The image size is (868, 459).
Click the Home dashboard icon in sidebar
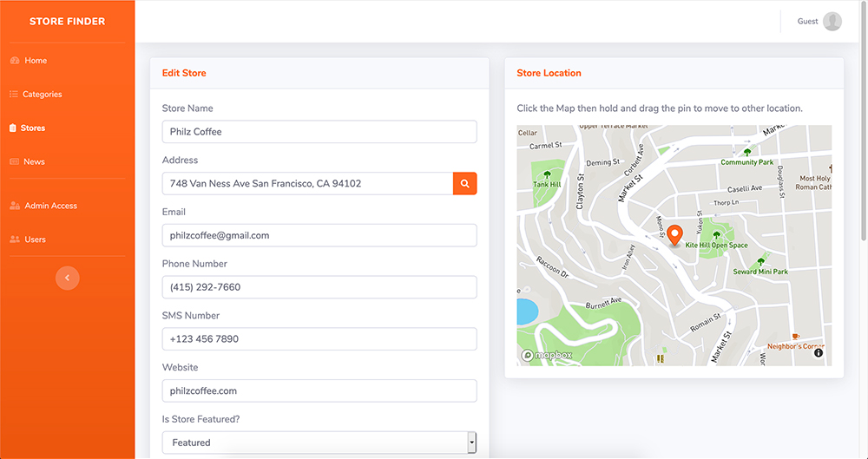[15, 61]
